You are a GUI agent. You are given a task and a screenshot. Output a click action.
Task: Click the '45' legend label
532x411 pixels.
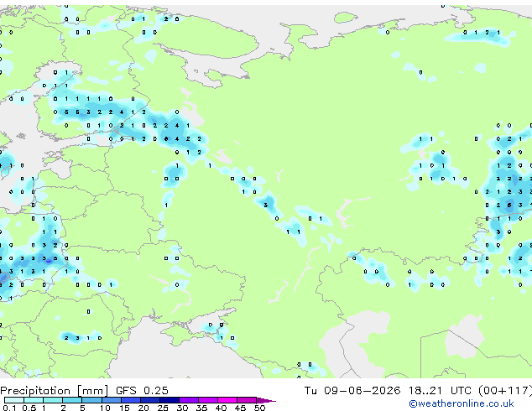pyautogui.click(x=240, y=408)
